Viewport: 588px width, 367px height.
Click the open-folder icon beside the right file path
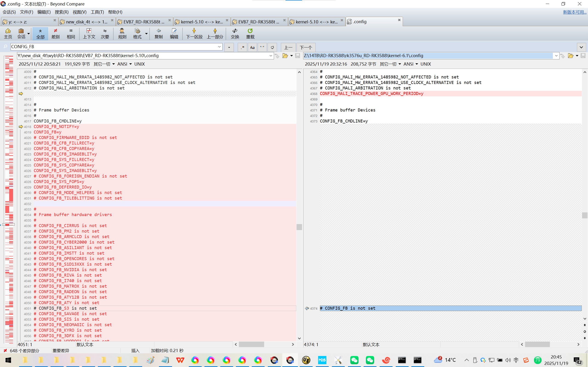pyautogui.click(x=570, y=56)
